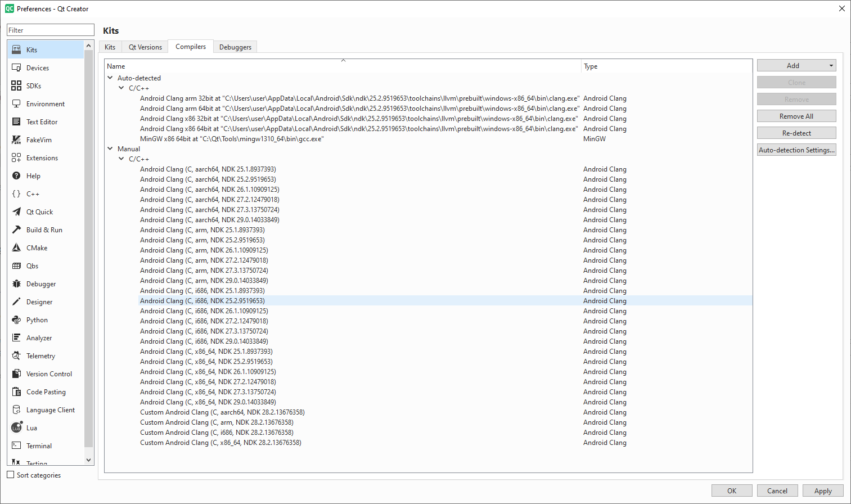Viewport: 851px width, 504px height.
Task: Select the Extensions icon
Action: coord(16,157)
